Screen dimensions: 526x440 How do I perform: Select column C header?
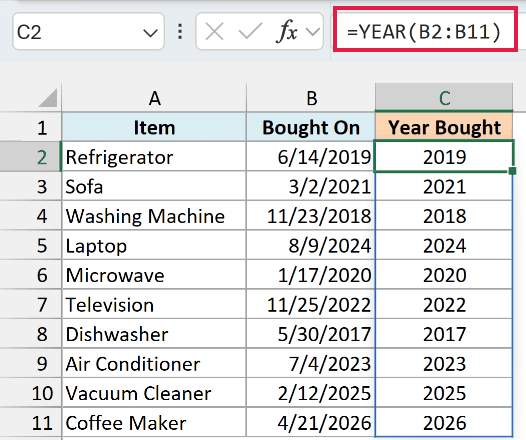[444, 98]
